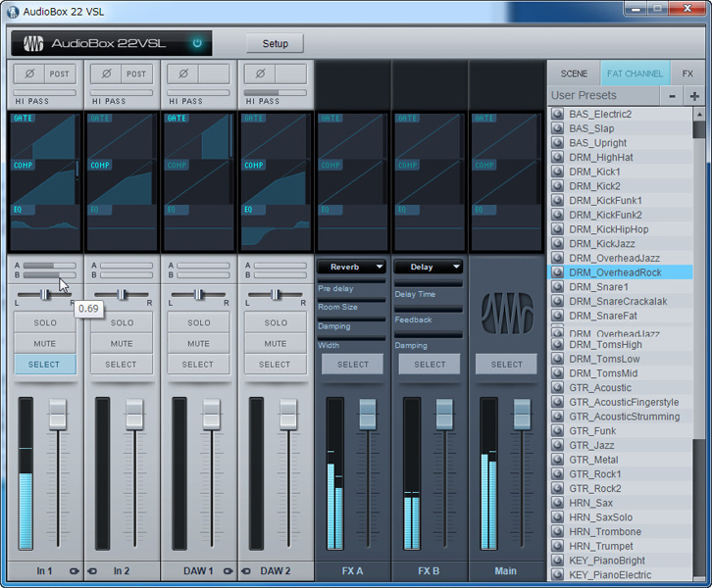Click the icon beside DRM_HighHat preset
712x588 pixels.
[557, 157]
